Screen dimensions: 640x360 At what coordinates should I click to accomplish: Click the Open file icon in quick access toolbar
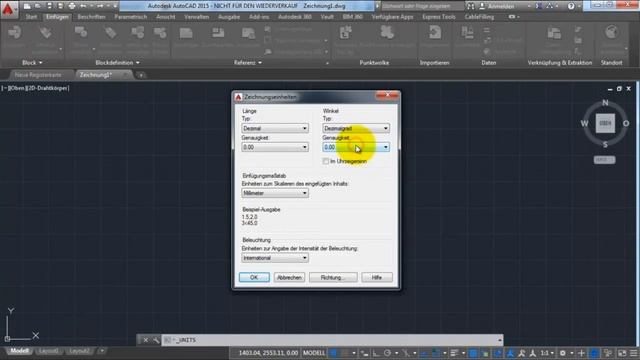tap(38, 6)
